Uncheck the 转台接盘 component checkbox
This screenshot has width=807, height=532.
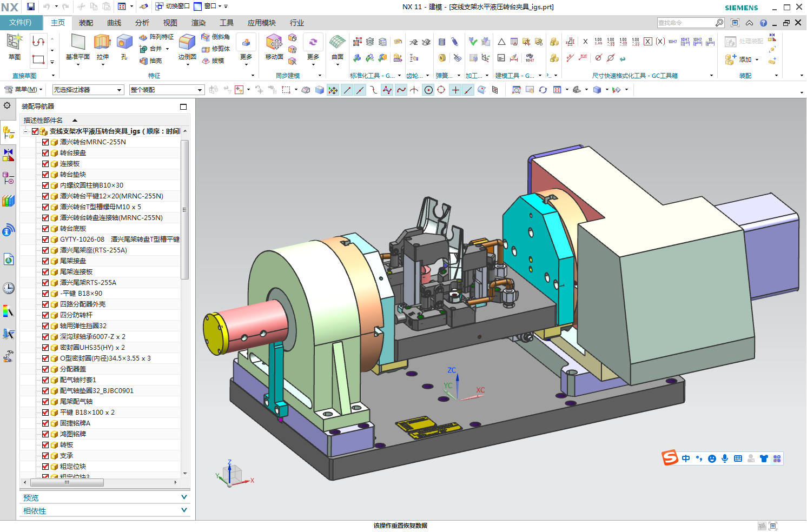click(45, 153)
